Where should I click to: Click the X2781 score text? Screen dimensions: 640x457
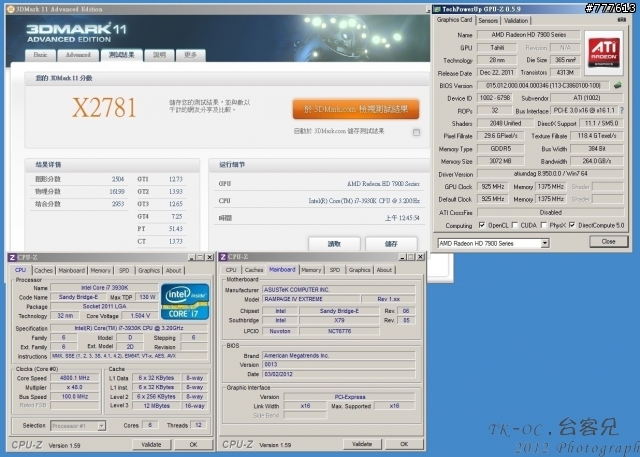pyautogui.click(x=104, y=108)
